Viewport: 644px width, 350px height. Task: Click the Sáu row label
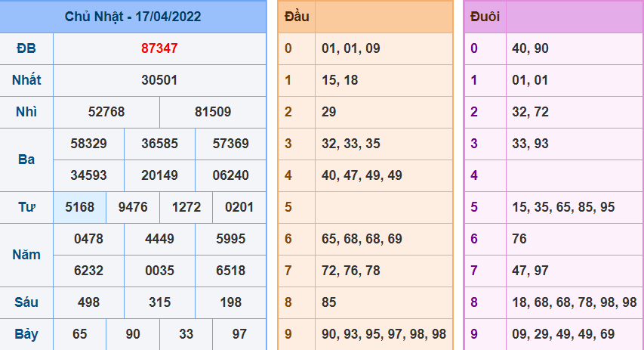[26, 302]
